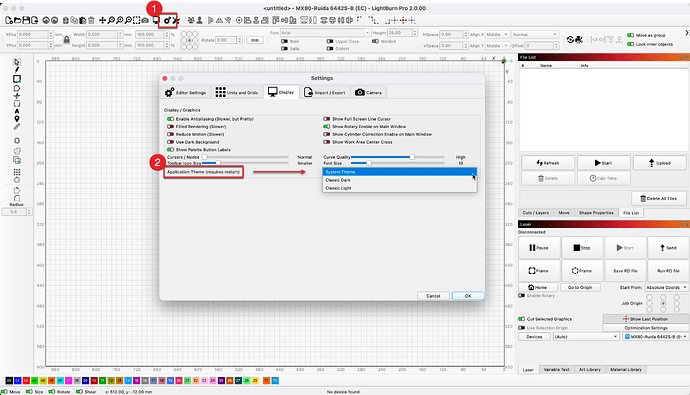Toggle Show Full Screen Line Cursor
The width and height of the screenshot is (690, 395).
coord(327,119)
